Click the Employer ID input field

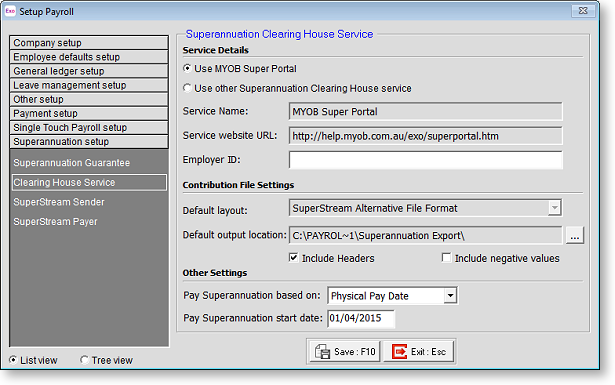pos(426,160)
